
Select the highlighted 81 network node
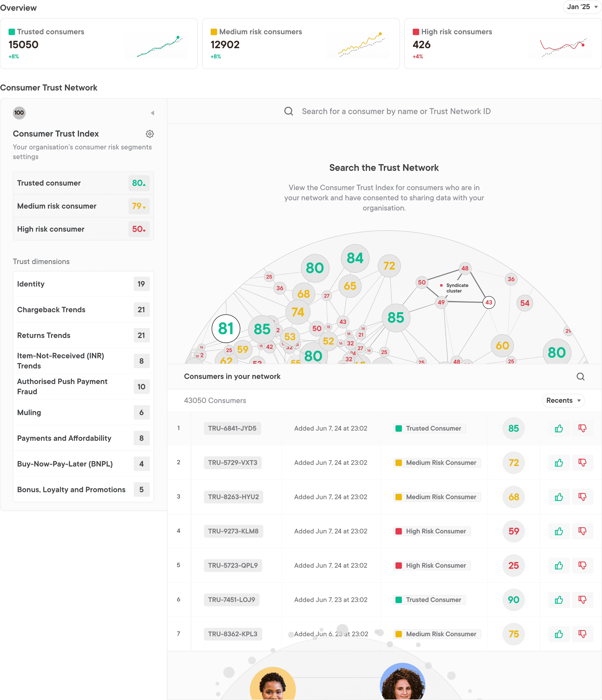coord(226,328)
